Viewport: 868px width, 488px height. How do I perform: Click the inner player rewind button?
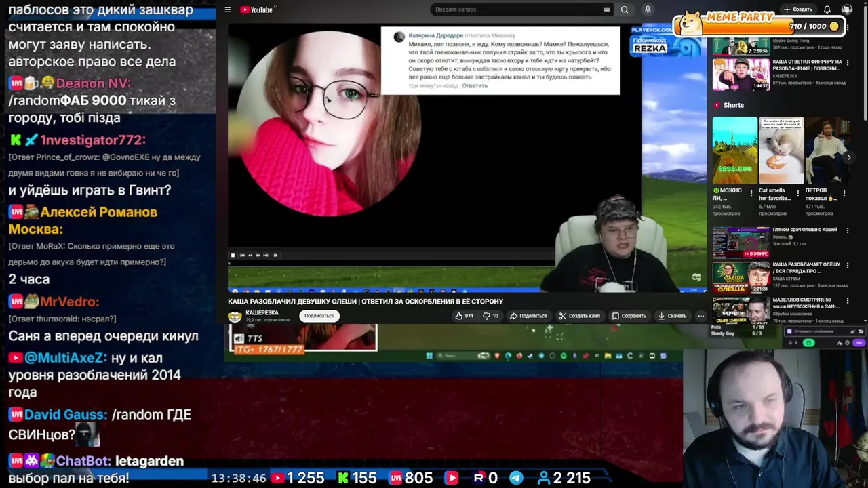(250, 256)
